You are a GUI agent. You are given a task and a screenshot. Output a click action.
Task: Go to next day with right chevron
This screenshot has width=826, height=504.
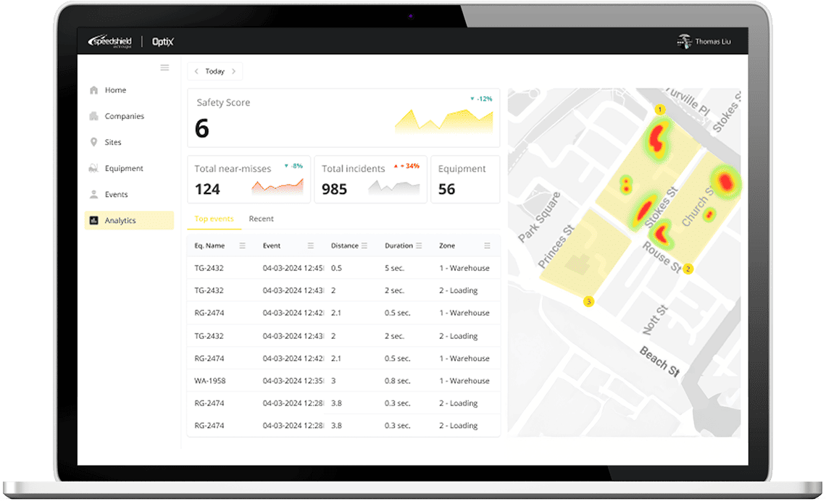233,72
